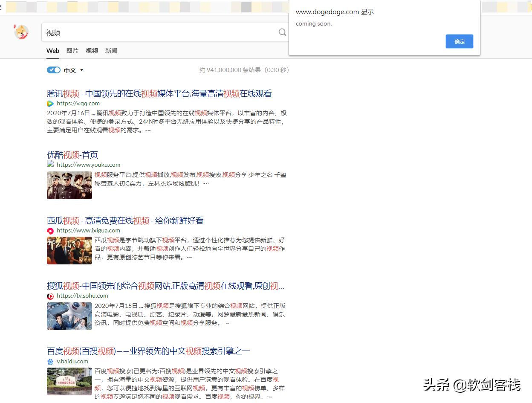This screenshot has height=403, width=532.
Task: Open the dropdown arrow next to 中文
Action: (81, 70)
